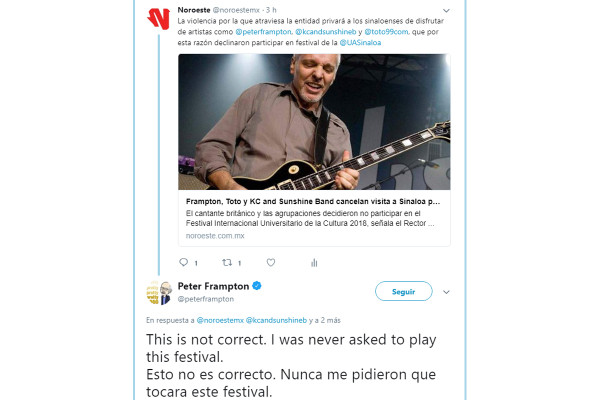Click the verified badge beside Peter Frampton
600x400 pixels.
pos(257,286)
